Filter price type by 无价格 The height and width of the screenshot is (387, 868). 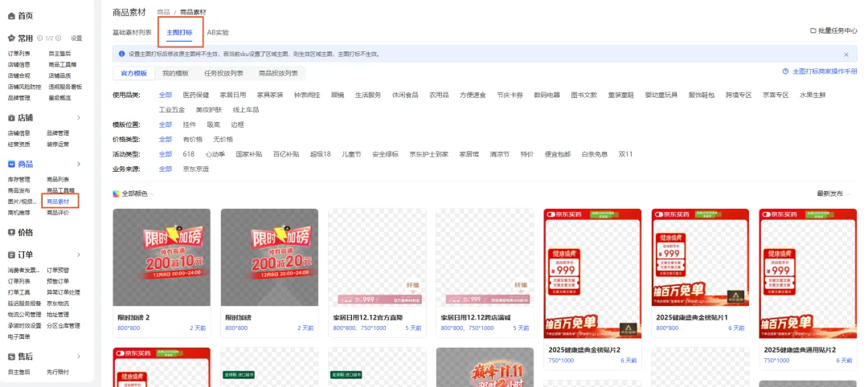pos(223,140)
